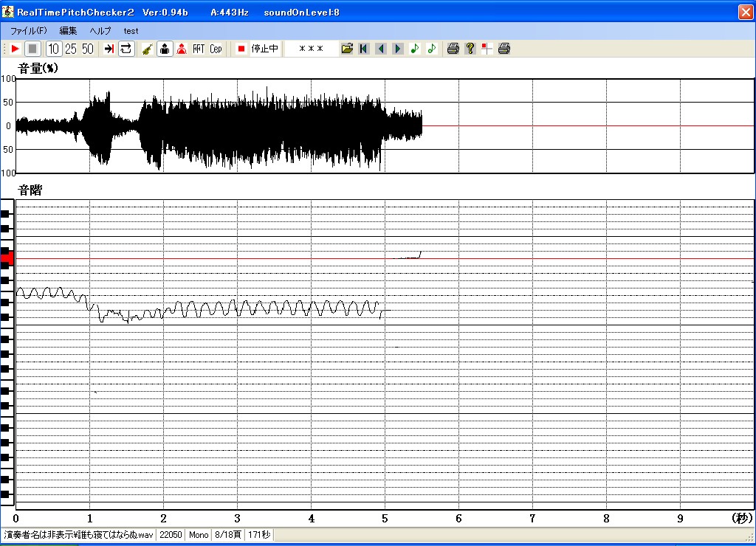Click the 音量(%) panel label
The image size is (756, 546).
(38, 69)
